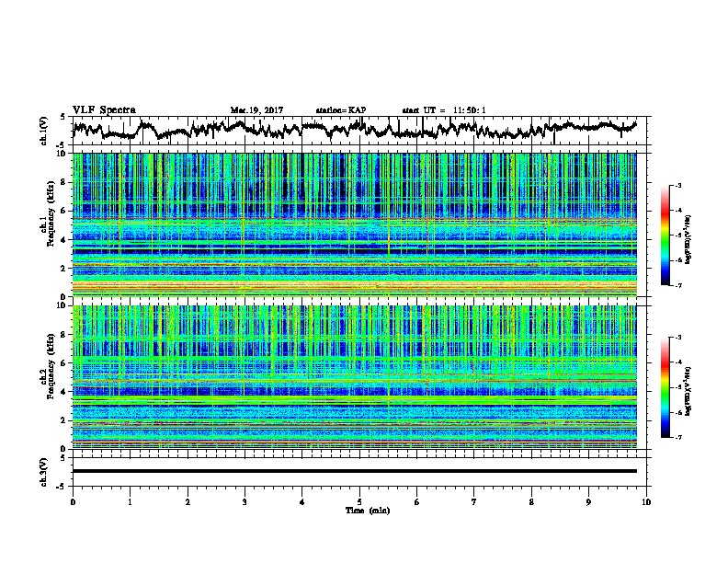Click inside the ch.2 spectrogram panel
Image resolution: width=728 pixels, height=563 pixels.
354,377
